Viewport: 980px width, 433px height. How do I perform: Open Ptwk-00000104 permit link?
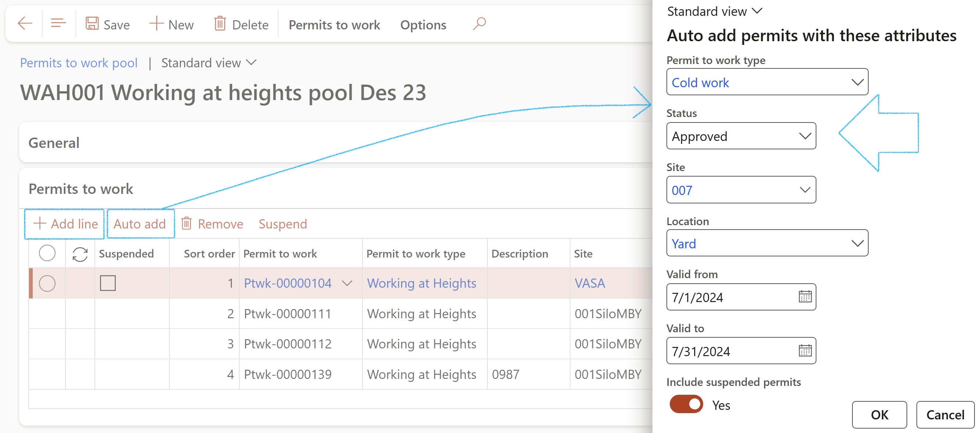[287, 283]
